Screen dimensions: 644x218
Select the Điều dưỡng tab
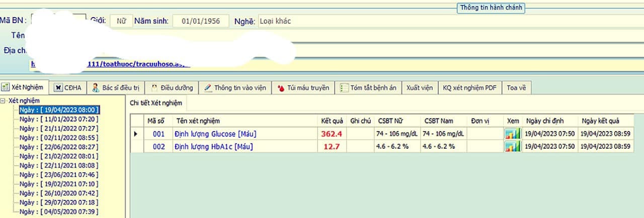(x=173, y=87)
